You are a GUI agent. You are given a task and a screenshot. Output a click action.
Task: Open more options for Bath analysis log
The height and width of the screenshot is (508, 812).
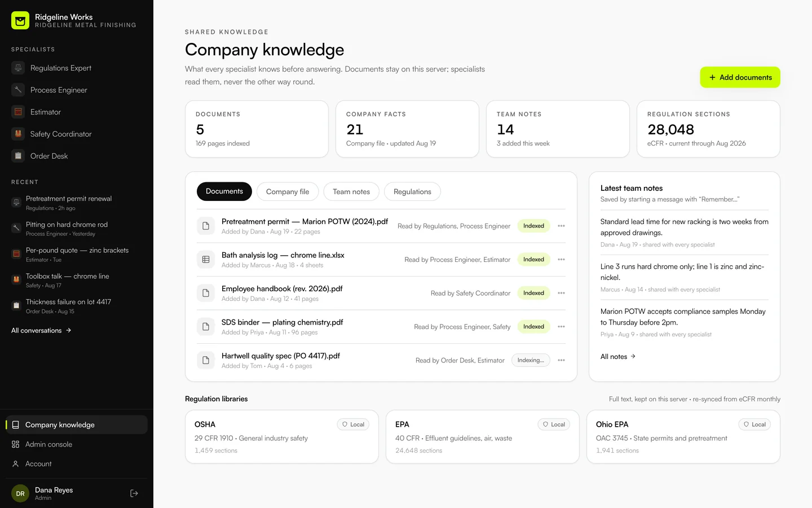(561, 260)
